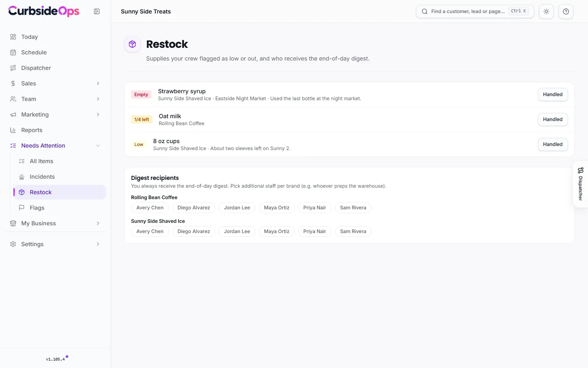Viewport: 588px width, 368px height.
Task: Click the Needs Attention checklist icon
Action: 13,146
